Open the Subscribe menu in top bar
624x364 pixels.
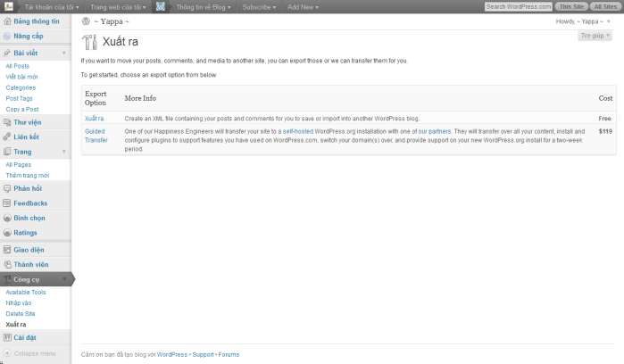[259, 6]
